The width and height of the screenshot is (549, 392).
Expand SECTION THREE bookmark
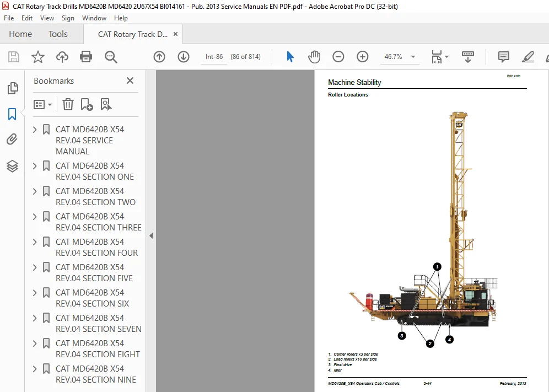(35, 217)
